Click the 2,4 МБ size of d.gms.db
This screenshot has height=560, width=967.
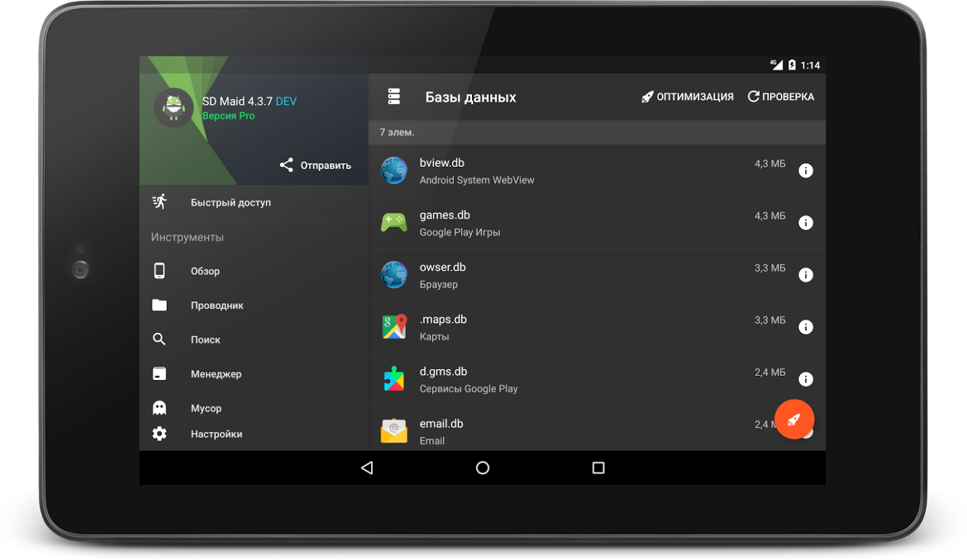point(770,372)
